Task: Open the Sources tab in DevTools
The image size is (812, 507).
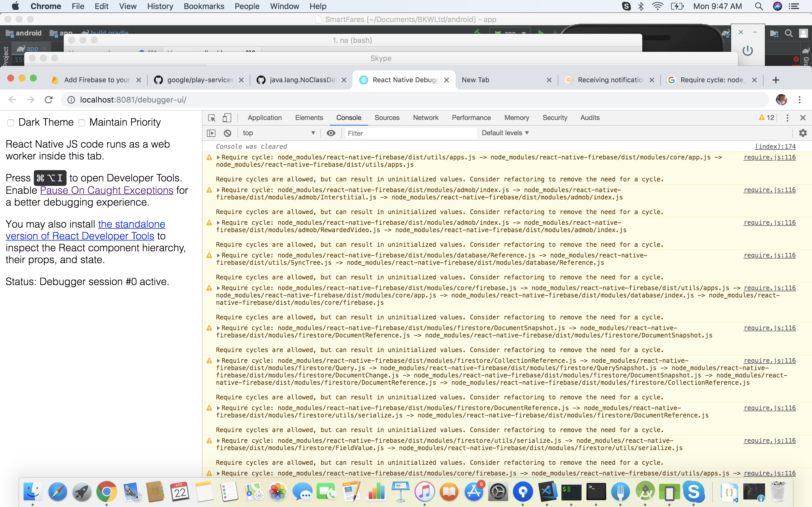Action: click(x=387, y=118)
